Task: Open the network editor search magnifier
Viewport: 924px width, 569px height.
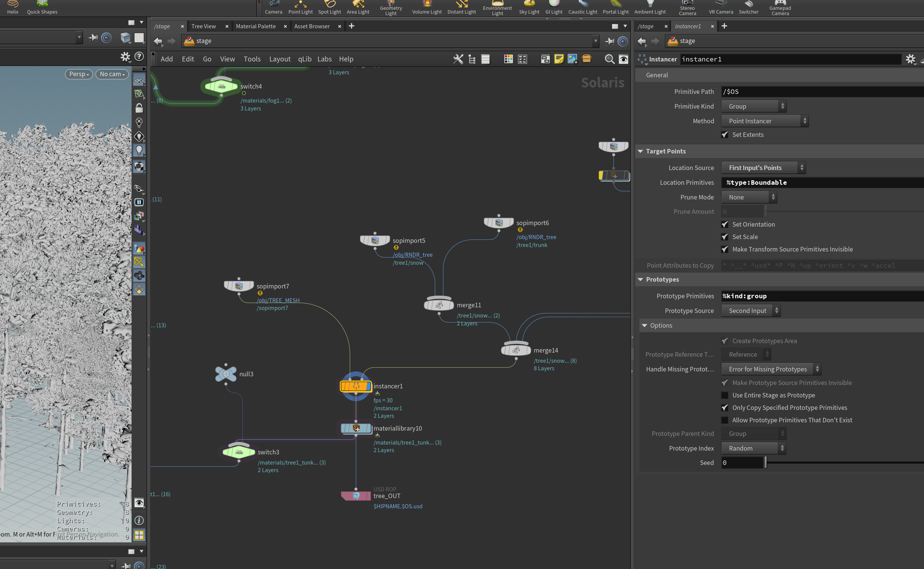Action: 609,59
